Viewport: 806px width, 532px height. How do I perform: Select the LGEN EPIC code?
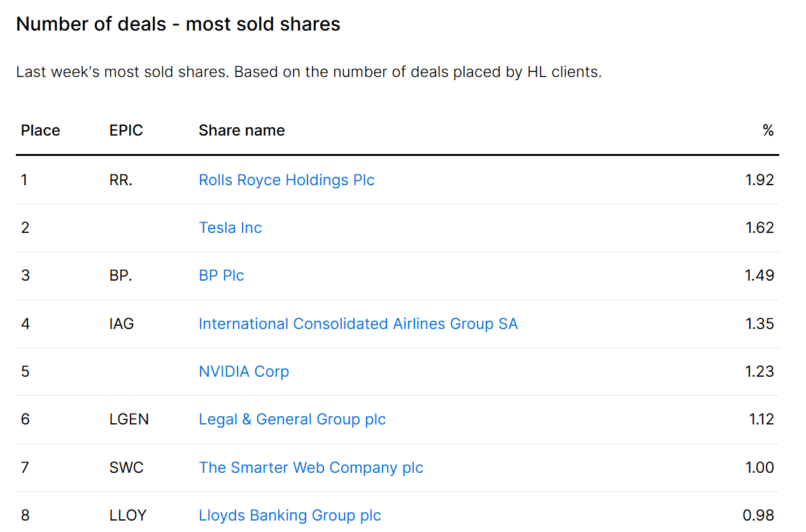click(x=129, y=419)
